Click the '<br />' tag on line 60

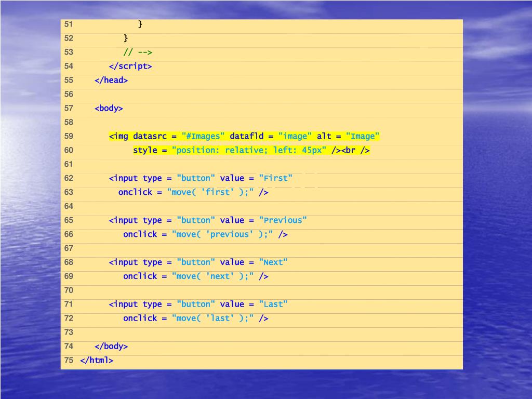355,150
